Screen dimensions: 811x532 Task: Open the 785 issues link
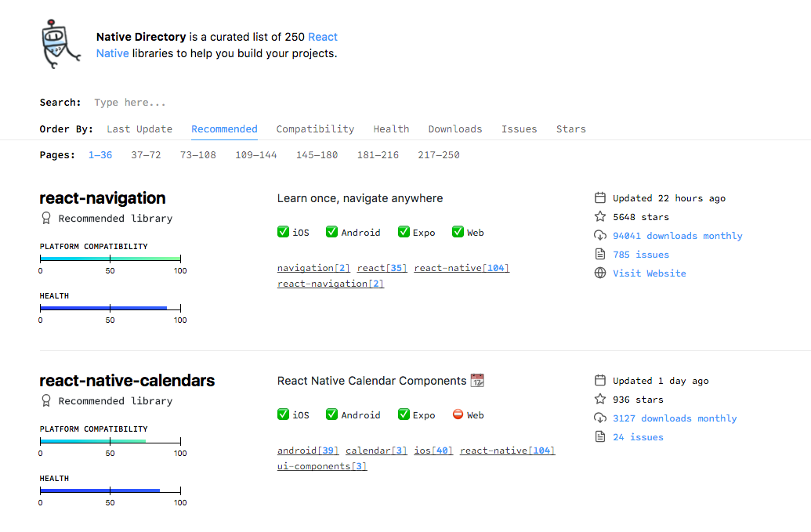[x=641, y=255]
